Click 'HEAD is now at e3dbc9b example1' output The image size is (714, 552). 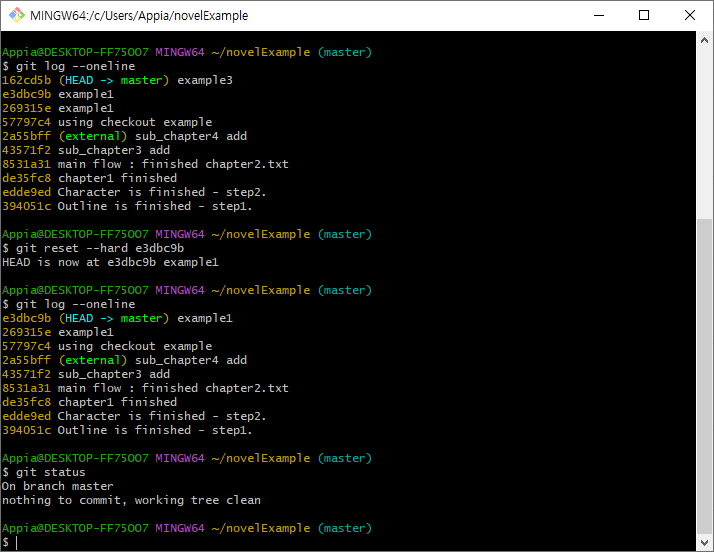(x=110, y=262)
